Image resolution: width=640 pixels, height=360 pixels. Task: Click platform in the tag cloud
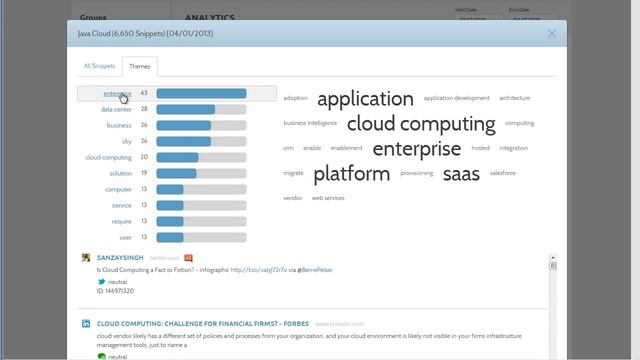[351, 174]
